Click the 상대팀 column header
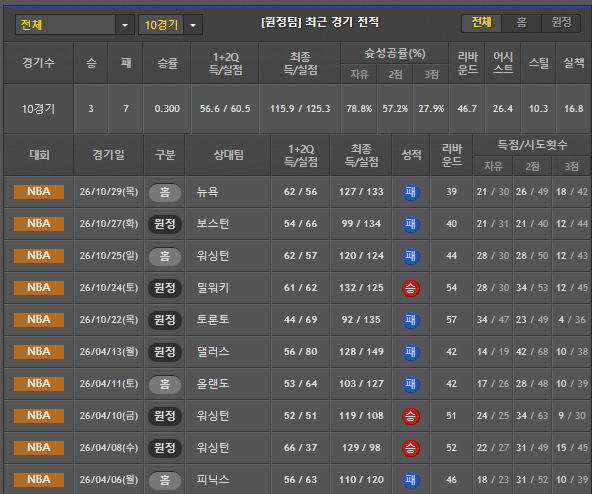Viewport: 592px width, 494px height. pos(228,155)
